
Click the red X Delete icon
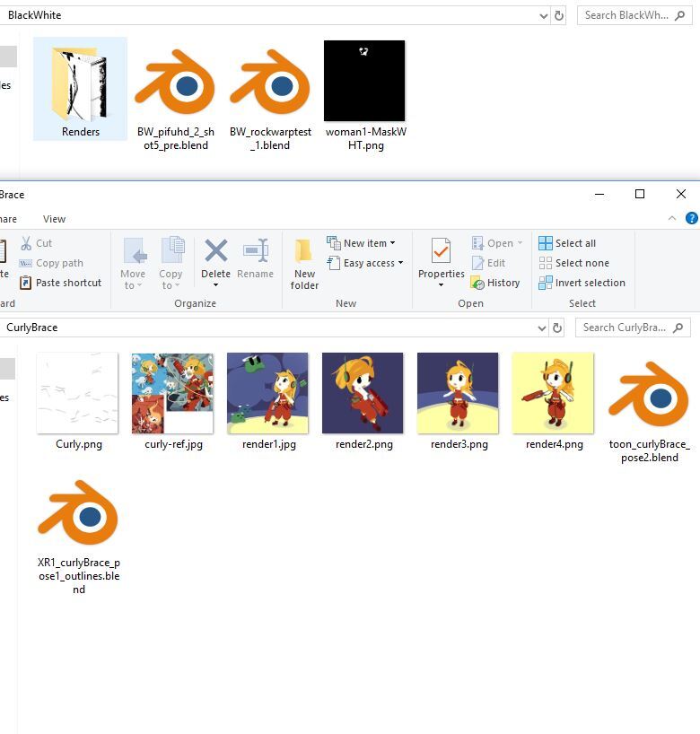click(x=216, y=250)
